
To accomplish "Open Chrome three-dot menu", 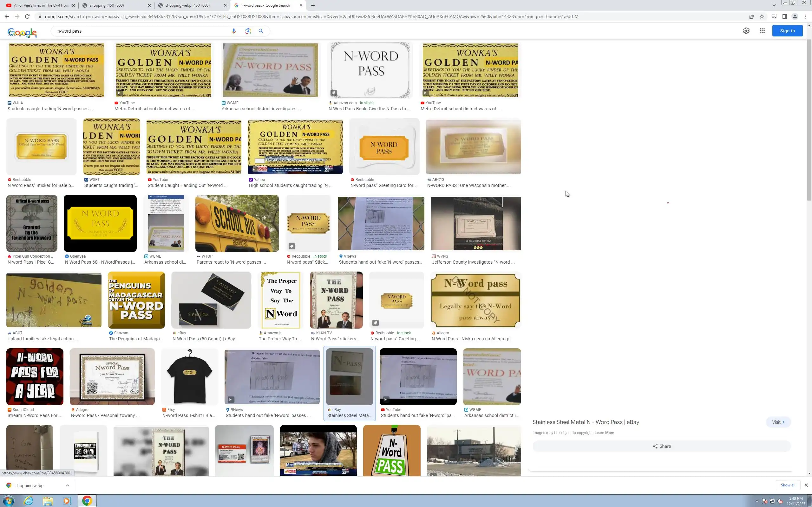I will coord(805,16).
